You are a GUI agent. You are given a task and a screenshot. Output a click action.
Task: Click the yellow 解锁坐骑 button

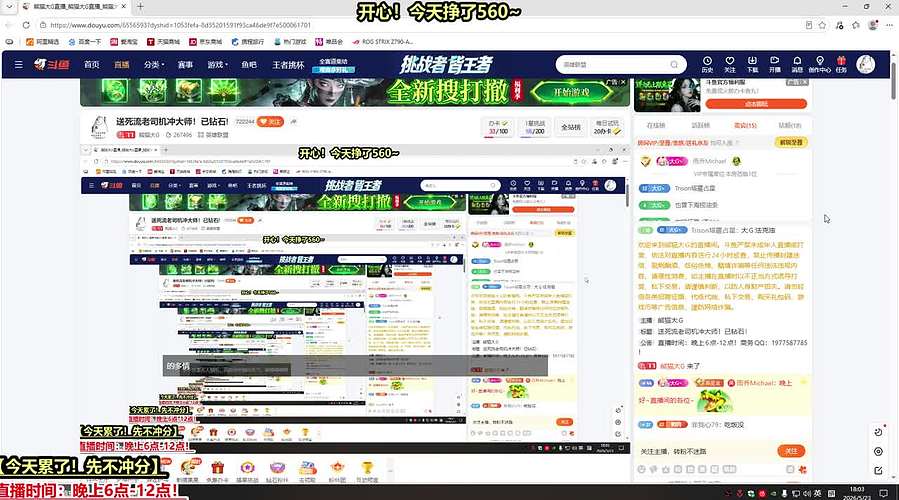tap(791, 142)
